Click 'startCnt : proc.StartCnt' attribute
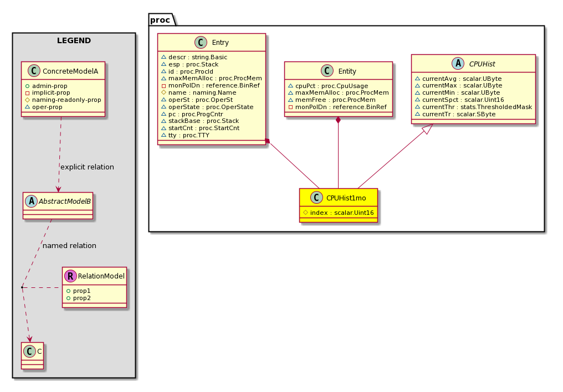Screen dimensions: 563x392 click(x=203, y=128)
